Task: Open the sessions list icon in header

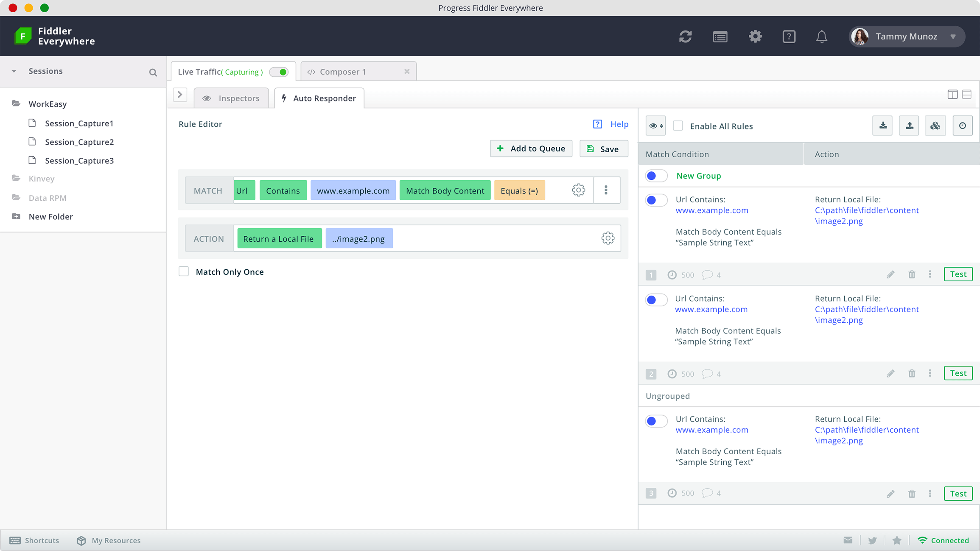Action: click(720, 37)
